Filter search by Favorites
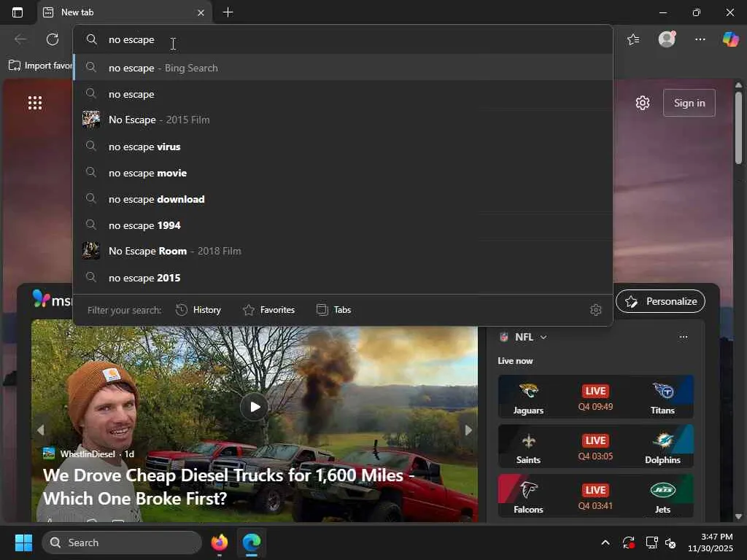Image resolution: width=747 pixels, height=560 pixels. [268, 310]
